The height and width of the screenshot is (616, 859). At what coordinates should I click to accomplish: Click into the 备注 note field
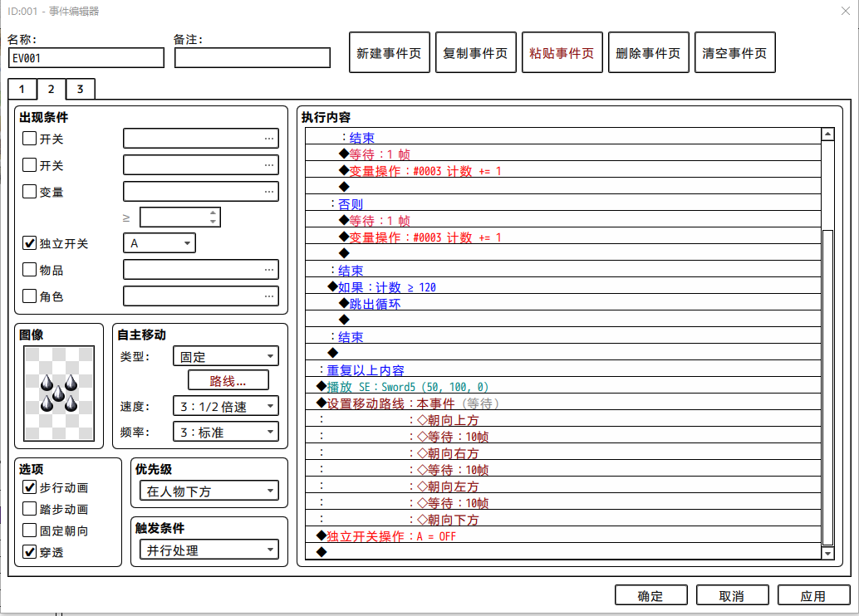[253, 58]
